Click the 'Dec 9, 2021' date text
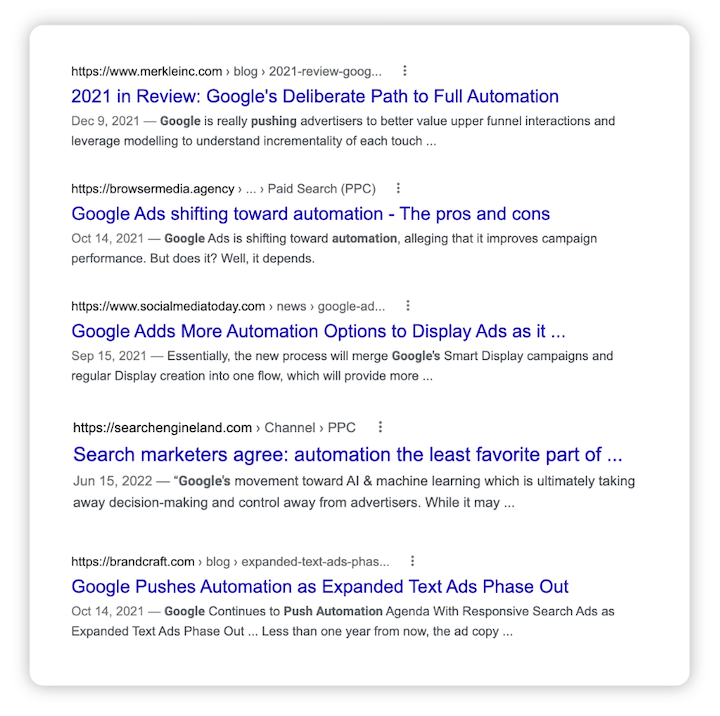 coord(105,121)
